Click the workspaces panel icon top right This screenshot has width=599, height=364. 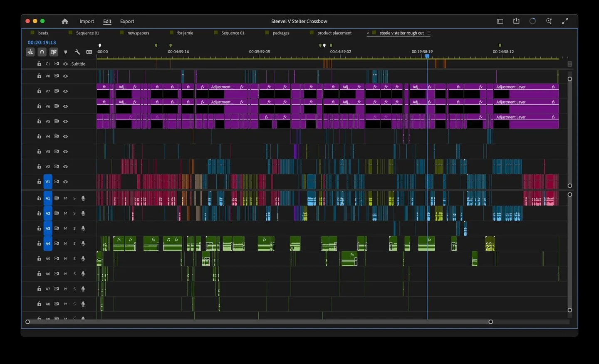(x=500, y=21)
